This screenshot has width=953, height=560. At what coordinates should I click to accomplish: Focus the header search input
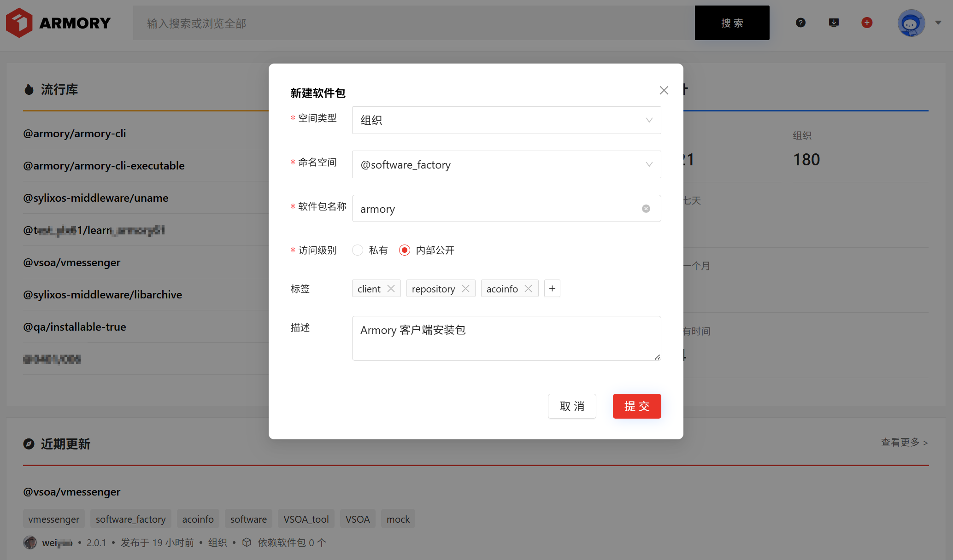pos(414,23)
